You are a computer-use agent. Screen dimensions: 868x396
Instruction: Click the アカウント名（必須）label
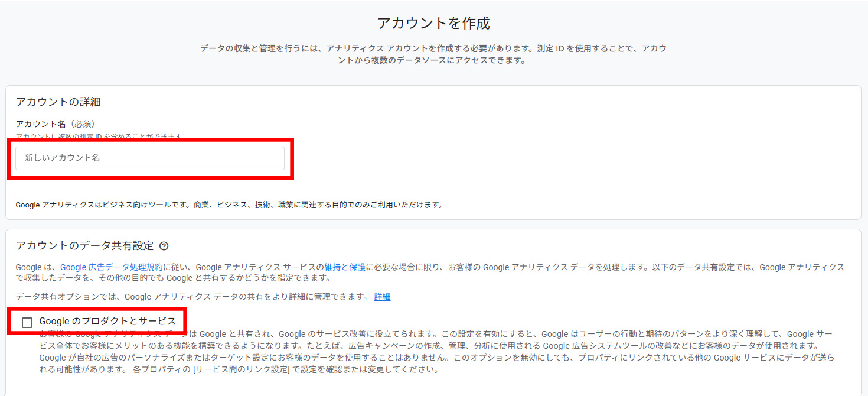[x=56, y=124]
